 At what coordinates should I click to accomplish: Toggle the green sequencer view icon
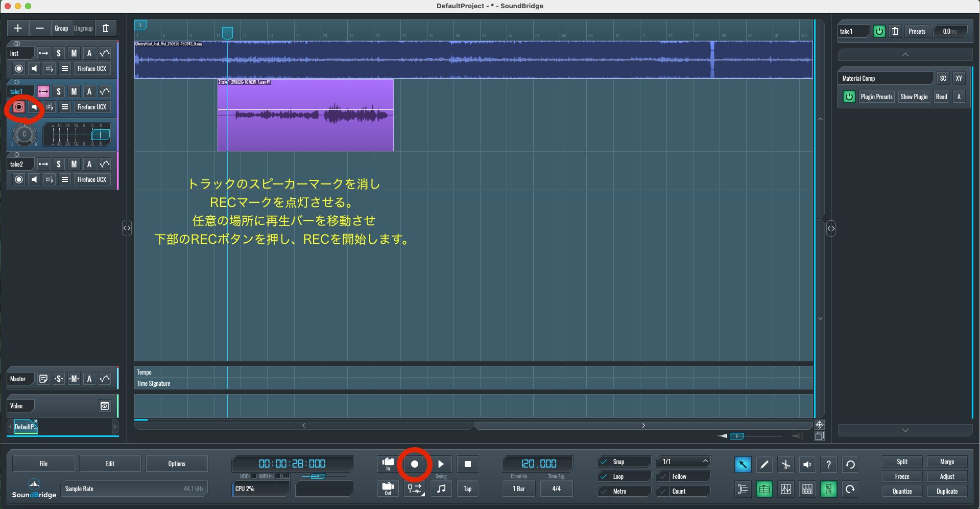pos(764,489)
